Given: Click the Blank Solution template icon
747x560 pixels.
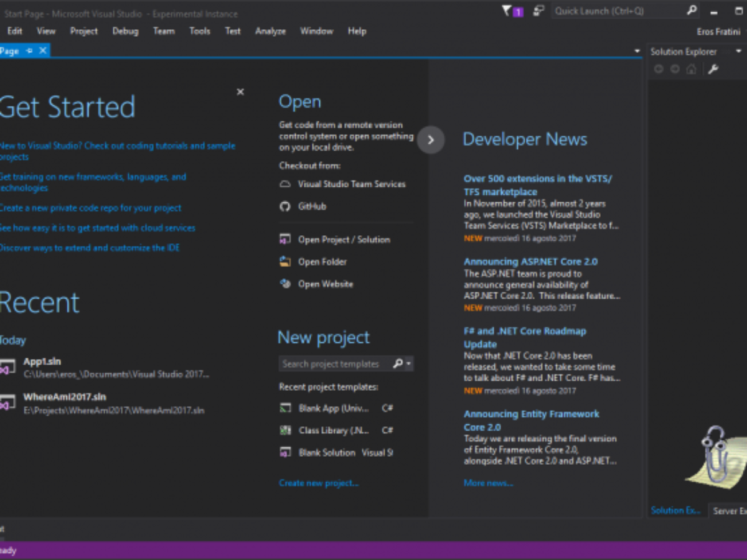Looking at the screenshot, I should [285, 452].
